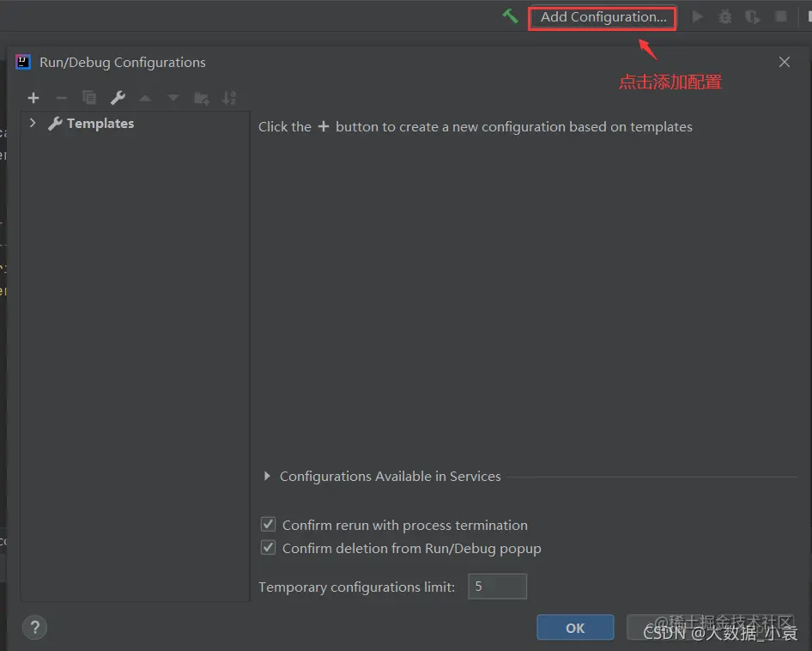Click the Sort configurations icon

point(229,98)
